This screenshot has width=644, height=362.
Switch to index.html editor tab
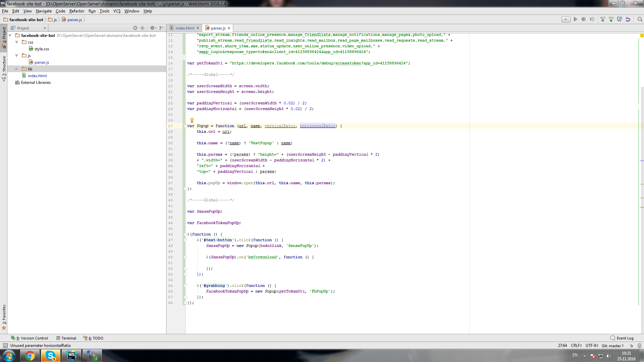(185, 28)
